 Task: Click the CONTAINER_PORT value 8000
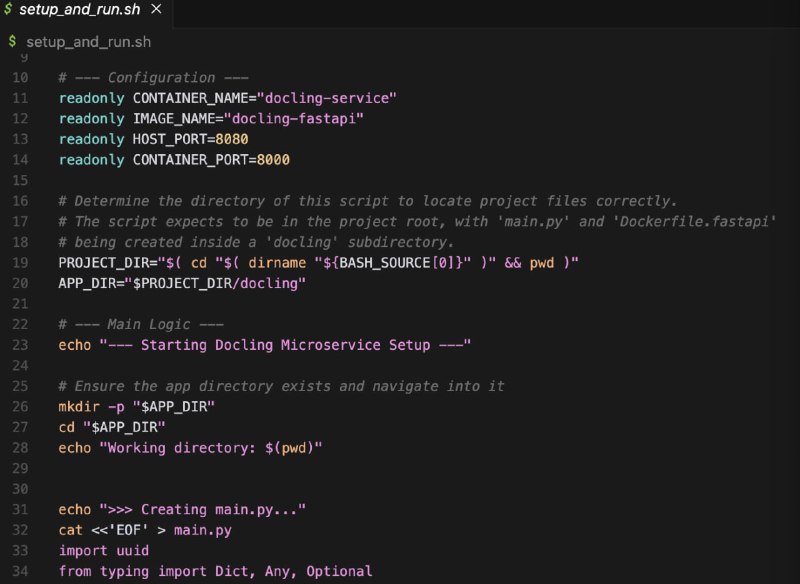[273, 160]
